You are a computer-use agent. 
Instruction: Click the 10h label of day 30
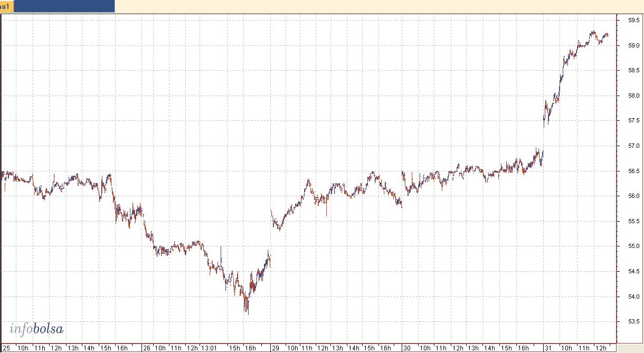(x=424, y=348)
